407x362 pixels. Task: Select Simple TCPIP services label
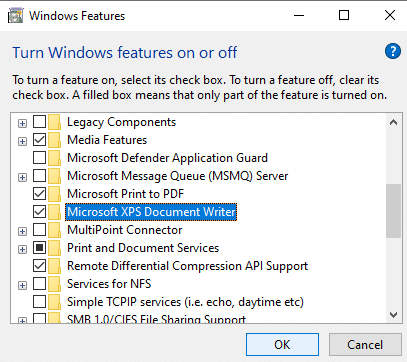tap(185, 302)
